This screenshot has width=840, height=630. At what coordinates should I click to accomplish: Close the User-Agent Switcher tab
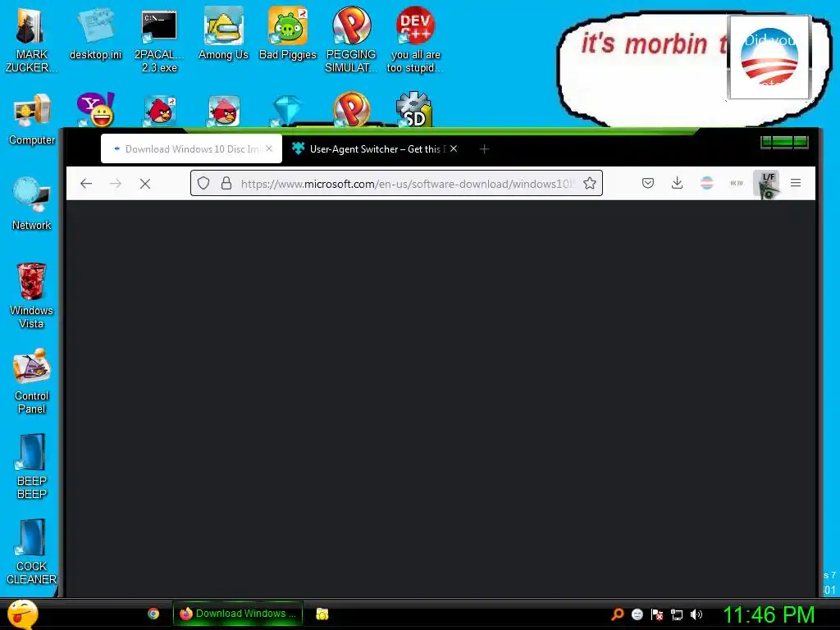pyautogui.click(x=453, y=148)
